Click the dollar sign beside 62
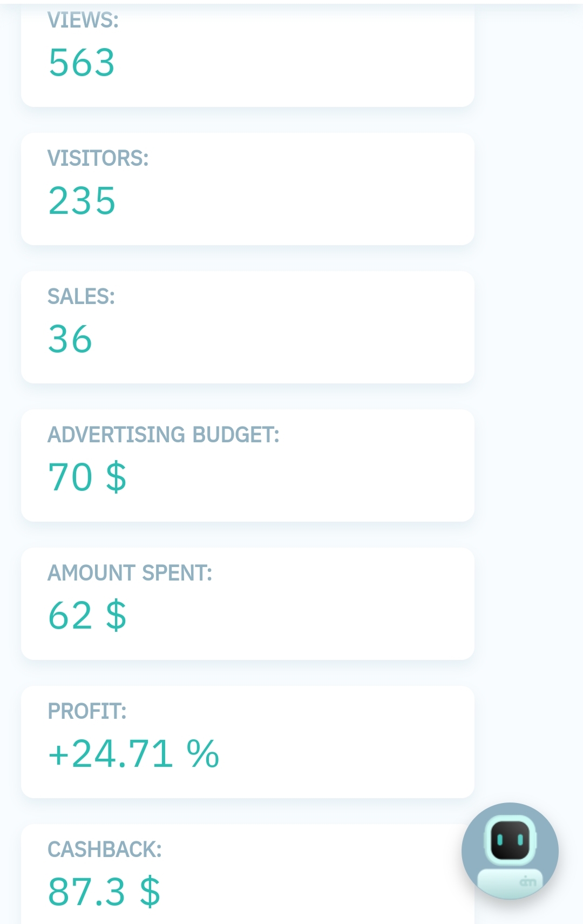The width and height of the screenshot is (583, 924). (x=116, y=616)
